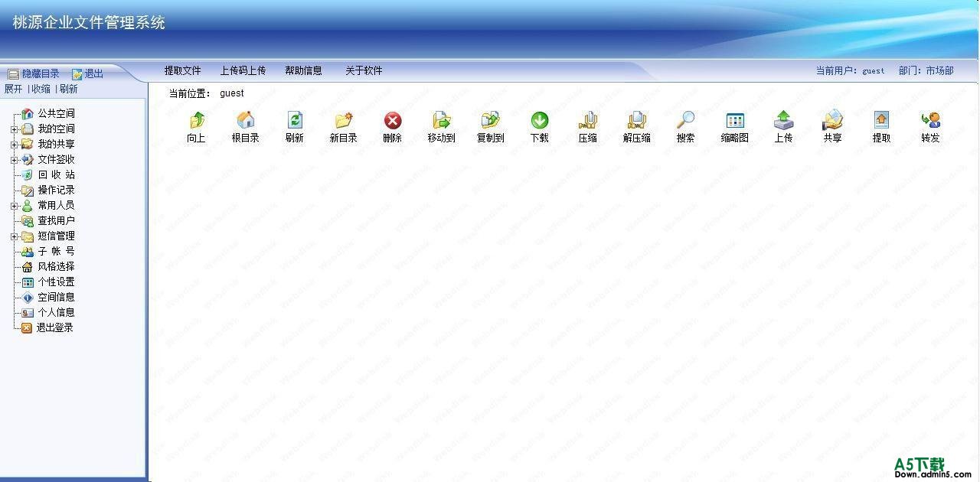Click the 转发 forward toolbar icon
Image resolution: width=980 pixels, height=482 pixels.
(931, 120)
